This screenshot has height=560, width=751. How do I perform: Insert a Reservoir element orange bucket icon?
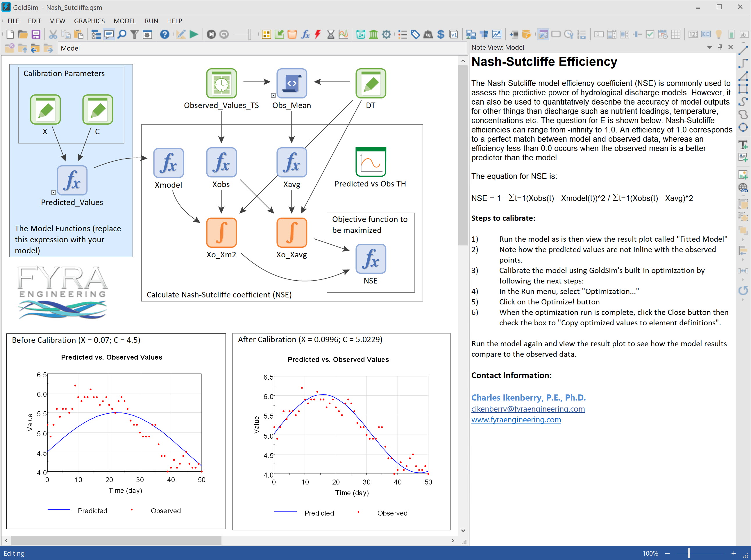(292, 34)
